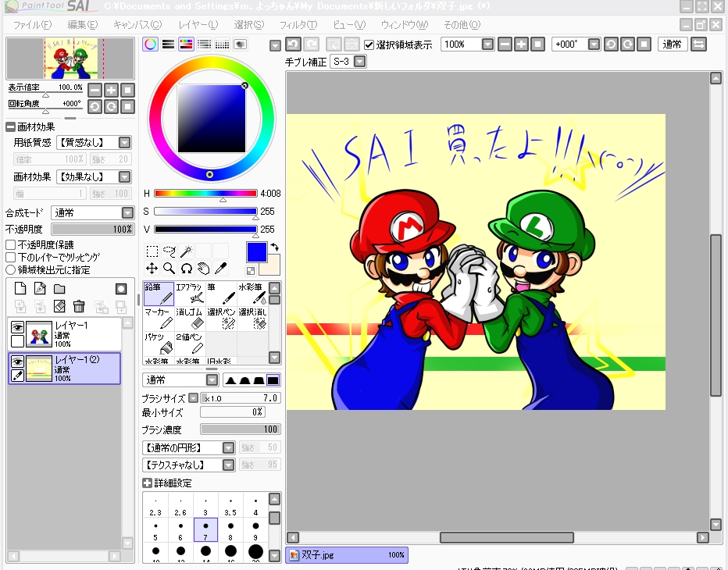
Task: Pick the rotate view tool
Action: coord(186,269)
